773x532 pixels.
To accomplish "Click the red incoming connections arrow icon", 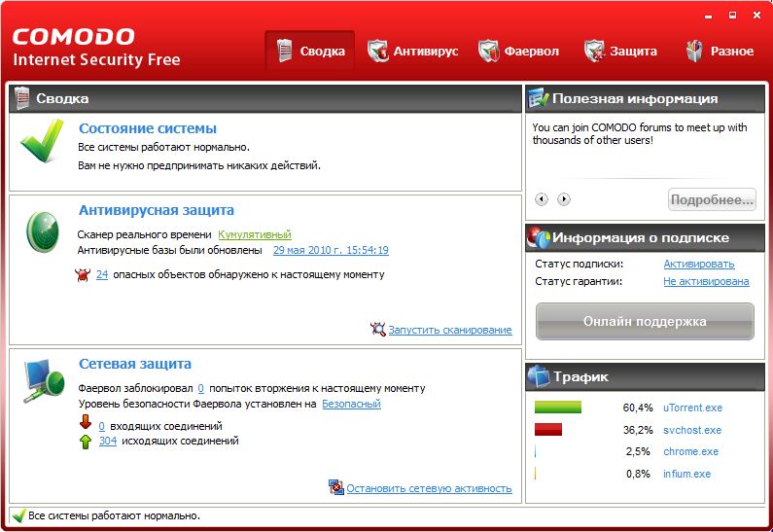I will pos(86,425).
